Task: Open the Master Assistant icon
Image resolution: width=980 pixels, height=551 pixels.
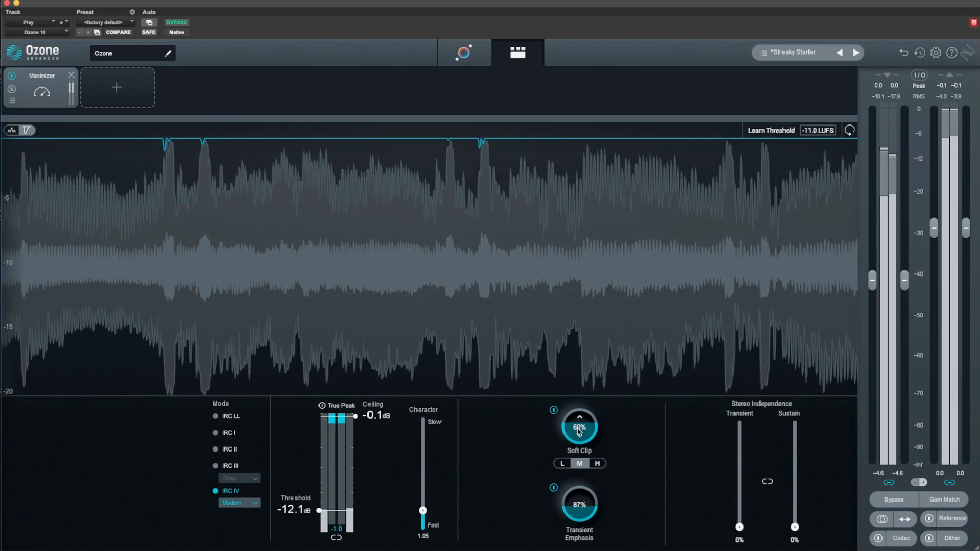Action: point(463,53)
